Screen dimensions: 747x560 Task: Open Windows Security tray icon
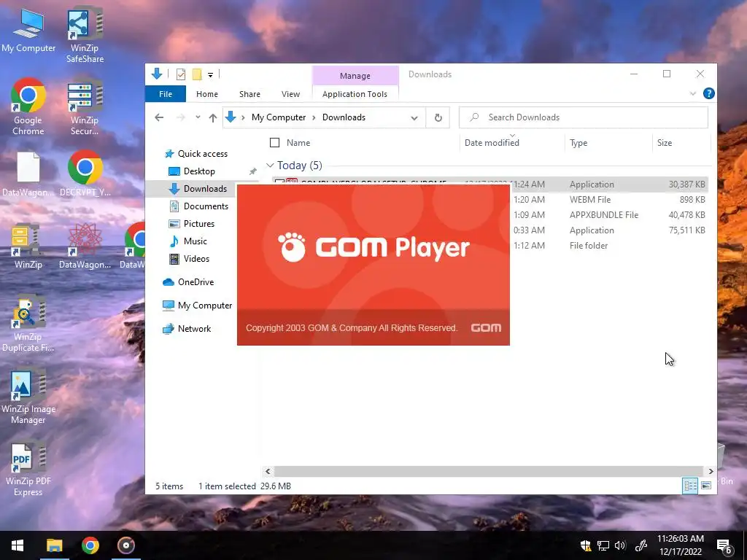[586, 545]
